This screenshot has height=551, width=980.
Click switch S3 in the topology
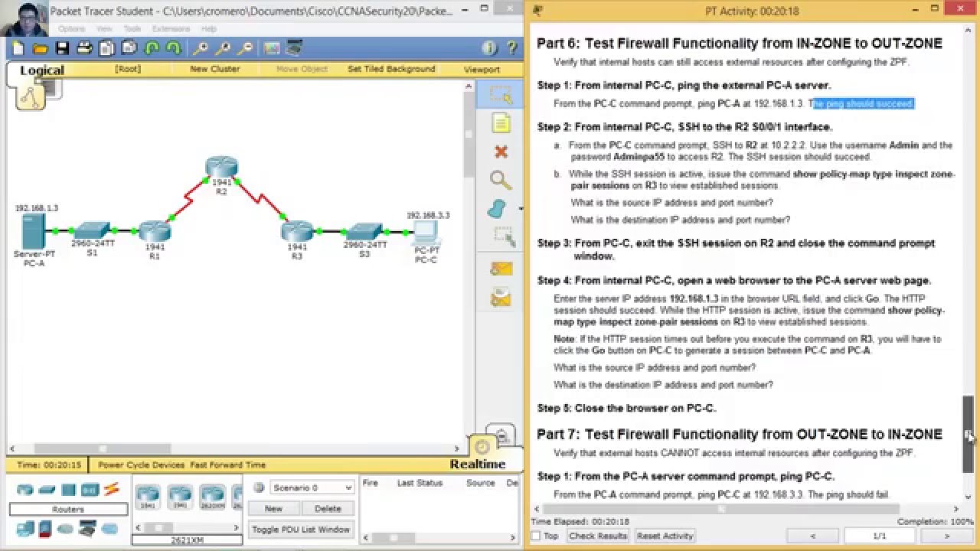click(364, 231)
